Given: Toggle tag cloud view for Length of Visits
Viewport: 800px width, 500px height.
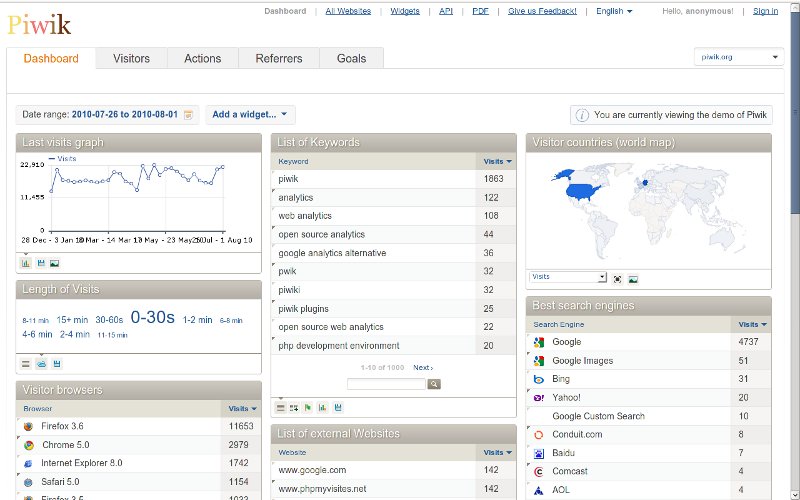Looking at the screenshot, I should pos(41,363).
